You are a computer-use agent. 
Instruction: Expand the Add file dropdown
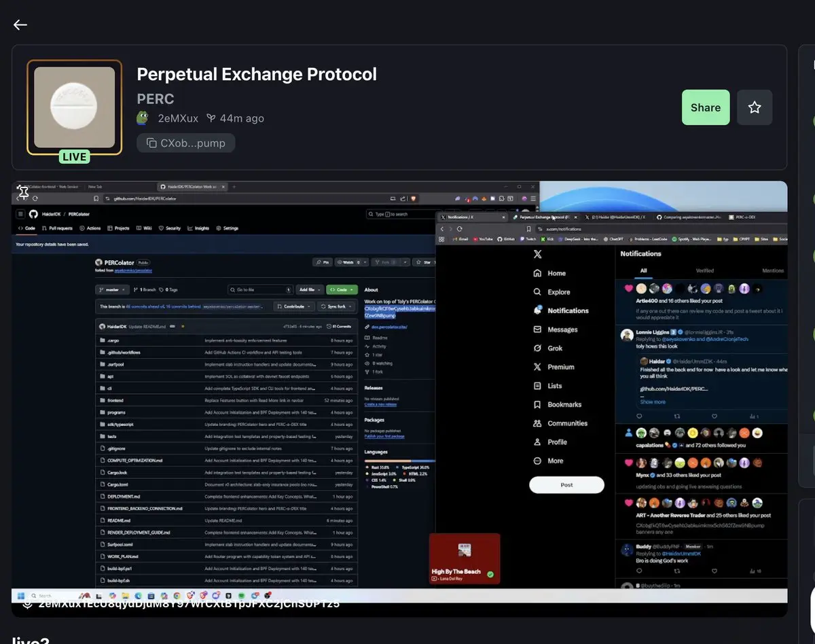pyautogui.click(x=309, y=290)
